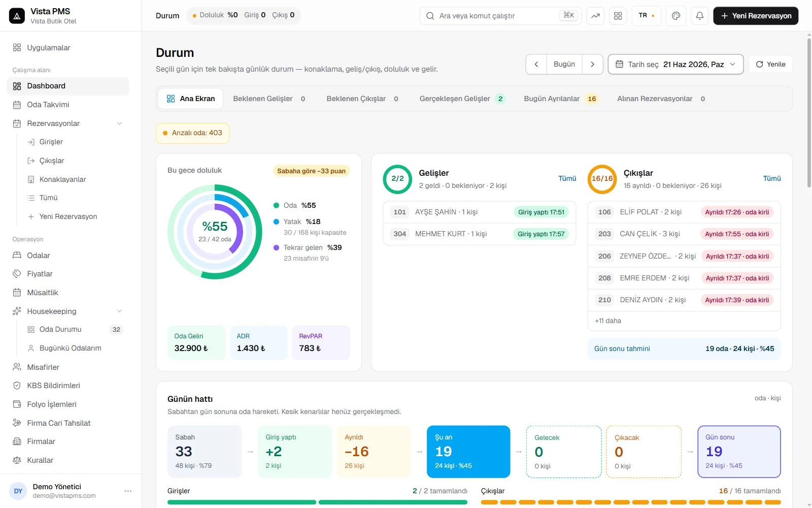Open Oda Takvimi calendar icon
This screenshot has height=508, width=812.
[17, 105]
